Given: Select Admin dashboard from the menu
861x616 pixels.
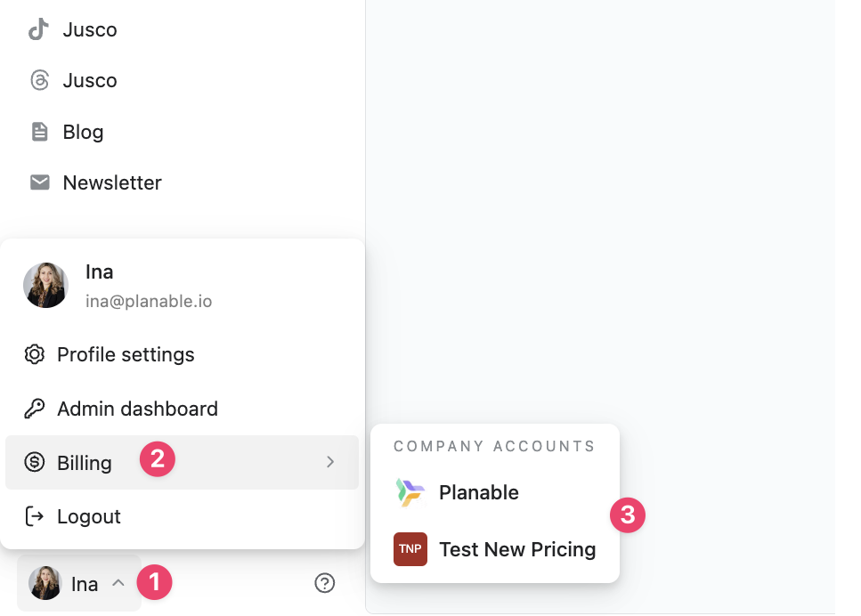Looking at the screenshot, I should pos(137,409).
